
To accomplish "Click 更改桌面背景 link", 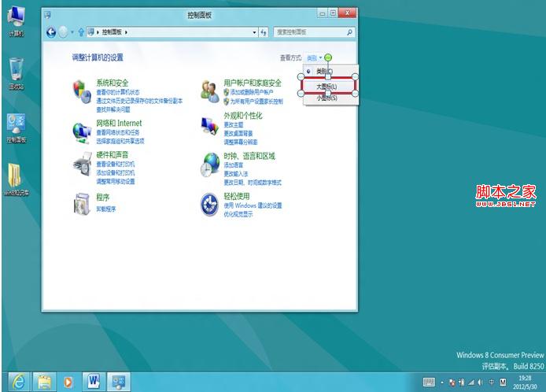I will [238, 134].
